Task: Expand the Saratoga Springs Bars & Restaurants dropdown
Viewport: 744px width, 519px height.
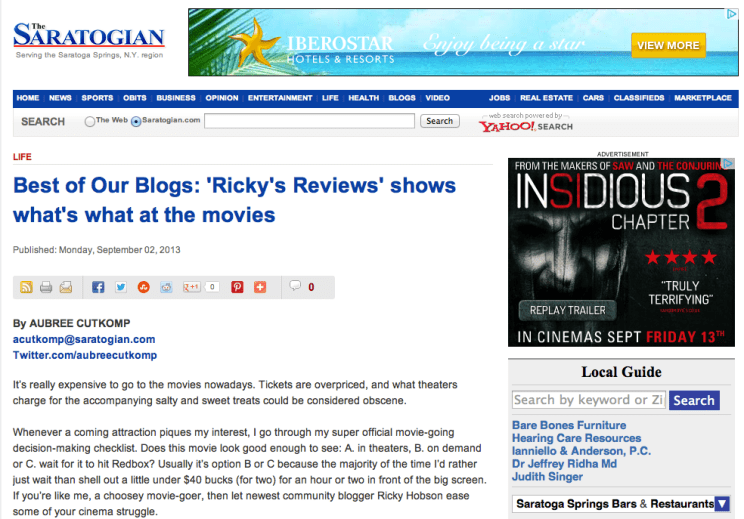Action: pyautogui.click(x=722, y=504)
